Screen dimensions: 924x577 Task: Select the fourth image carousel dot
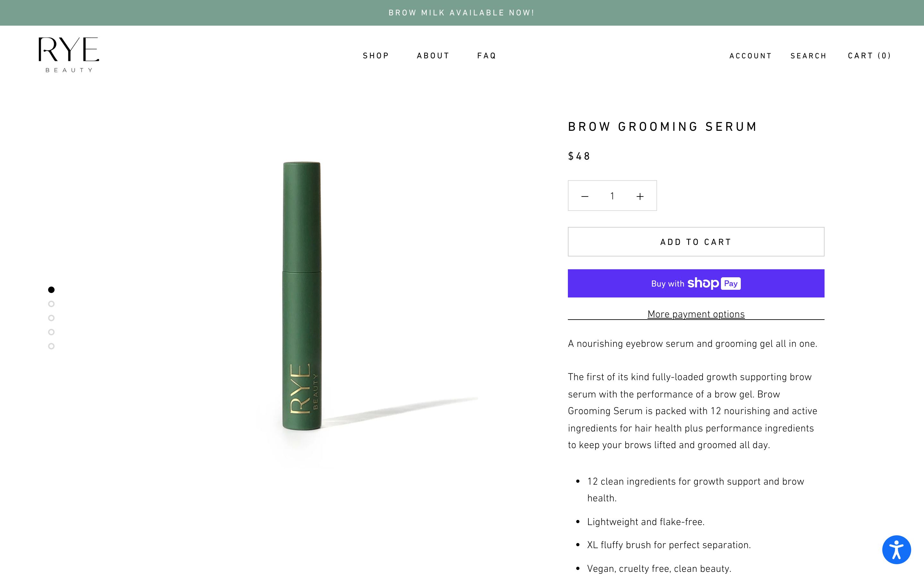(51, 332)
